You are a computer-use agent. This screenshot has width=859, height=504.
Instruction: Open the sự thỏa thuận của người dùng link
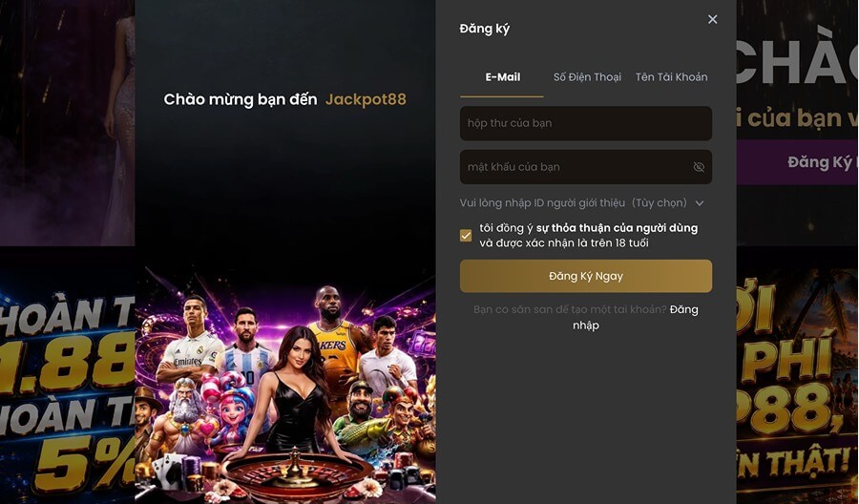coord(617,228)
